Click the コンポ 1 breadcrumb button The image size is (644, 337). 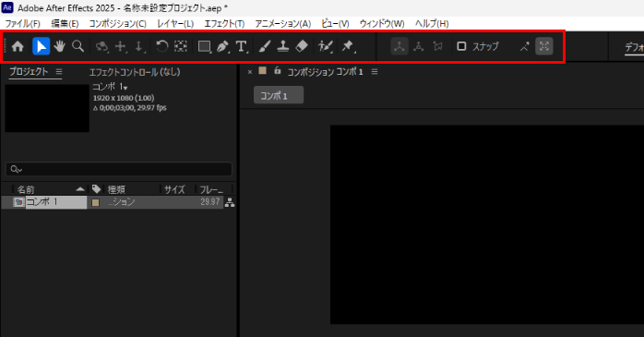279,95
